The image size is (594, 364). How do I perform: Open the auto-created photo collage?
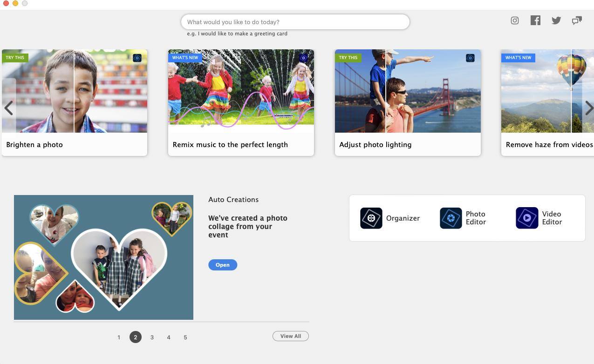[222, 265]
